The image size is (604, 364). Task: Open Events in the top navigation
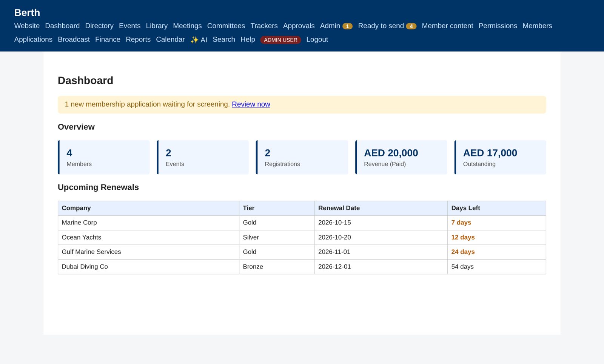coord(129,26)
